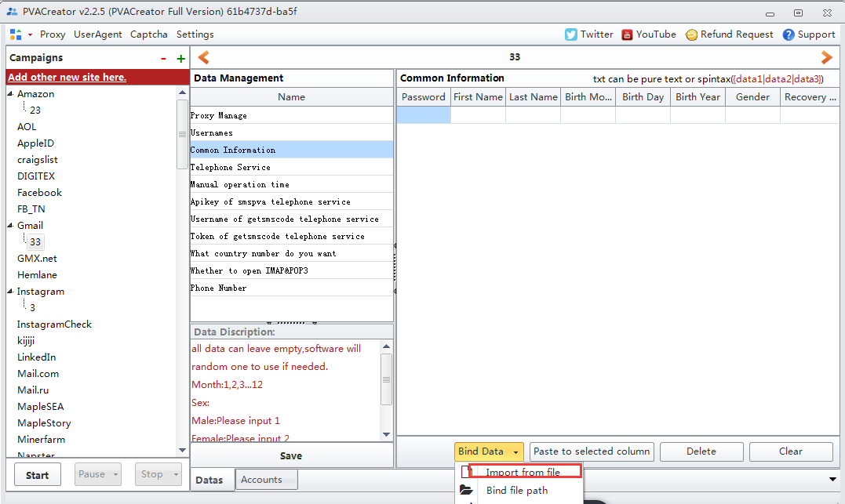Viewport: 845px width, 504px height.
Task: Click the Refund Request icon
Action: coord(691,34)
